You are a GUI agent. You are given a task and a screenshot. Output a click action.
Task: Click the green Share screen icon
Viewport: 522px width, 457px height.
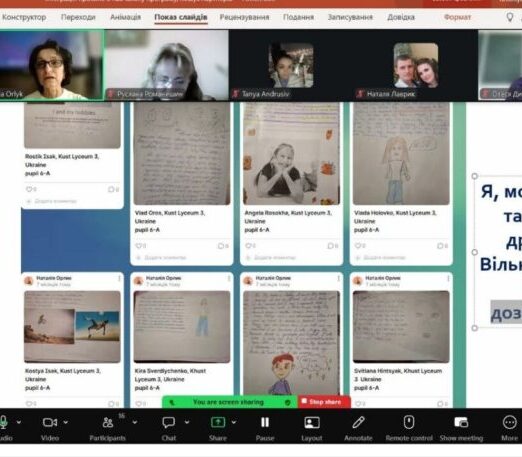218,422
